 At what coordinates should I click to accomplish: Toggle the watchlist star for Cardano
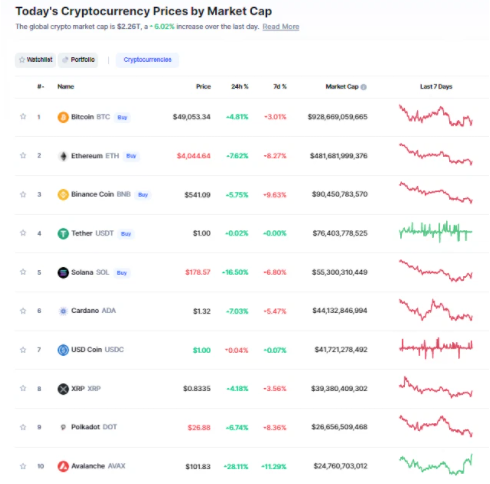pyautogui.click(x=23, y=311)
